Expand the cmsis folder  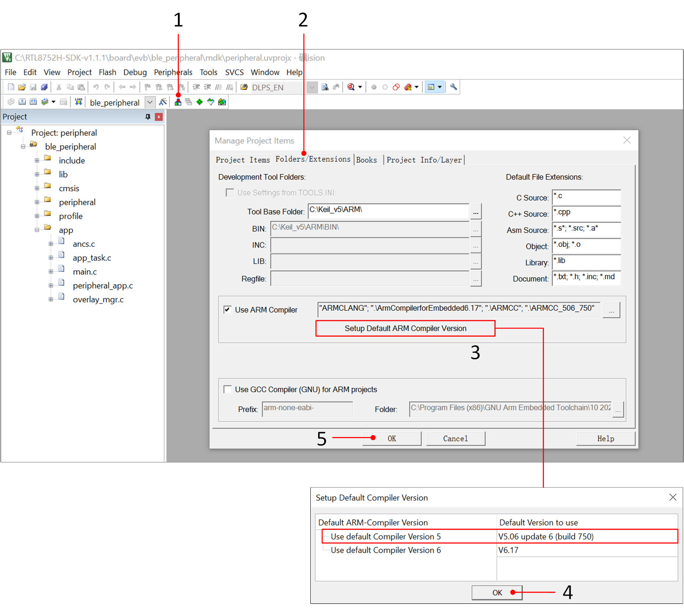(37, 188)
